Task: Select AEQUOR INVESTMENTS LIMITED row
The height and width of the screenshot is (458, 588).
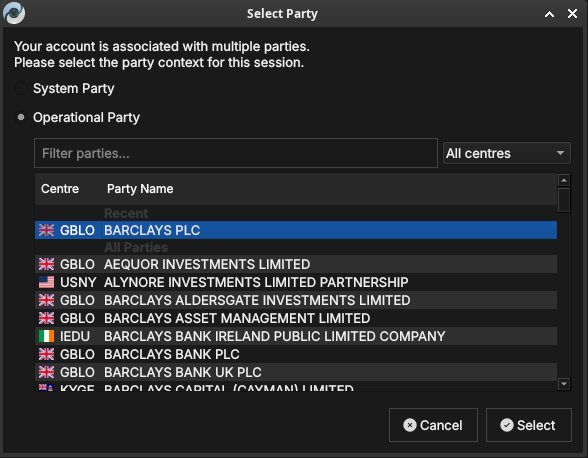Action: [x=296, y=264]
